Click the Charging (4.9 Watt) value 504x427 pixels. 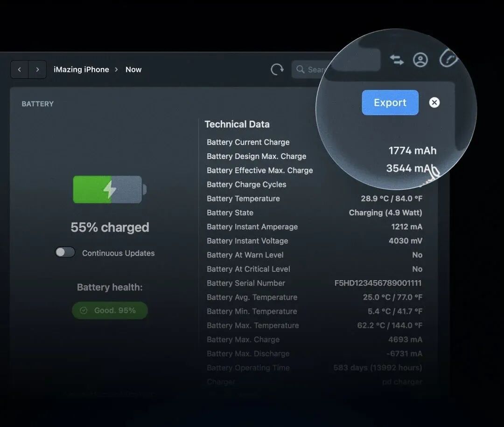(x=386, y=213)
